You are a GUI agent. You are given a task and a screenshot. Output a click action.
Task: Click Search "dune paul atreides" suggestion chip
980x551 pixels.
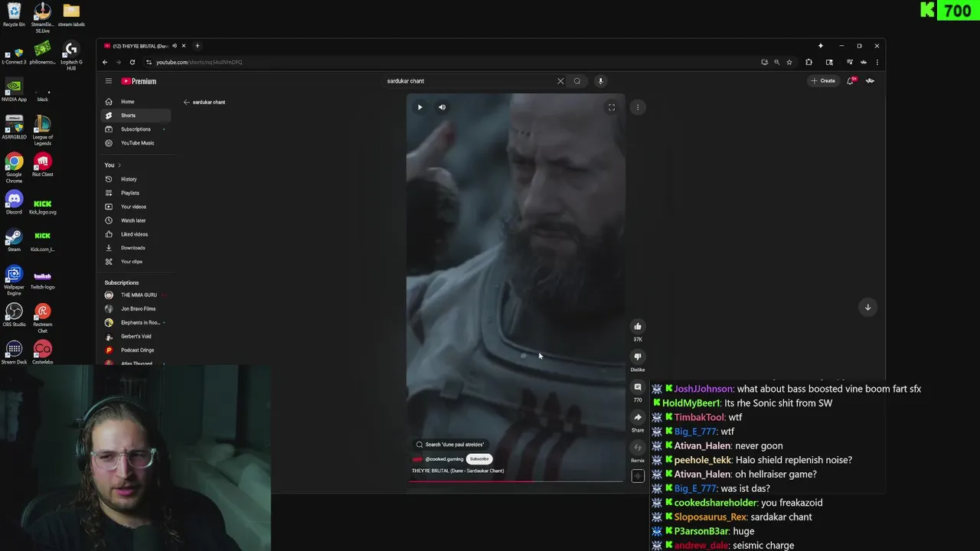pyautogui.click(x=451, y=445)
